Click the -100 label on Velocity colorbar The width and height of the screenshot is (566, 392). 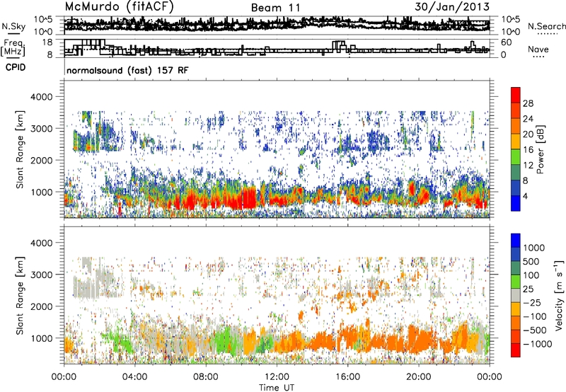point(535,316)
